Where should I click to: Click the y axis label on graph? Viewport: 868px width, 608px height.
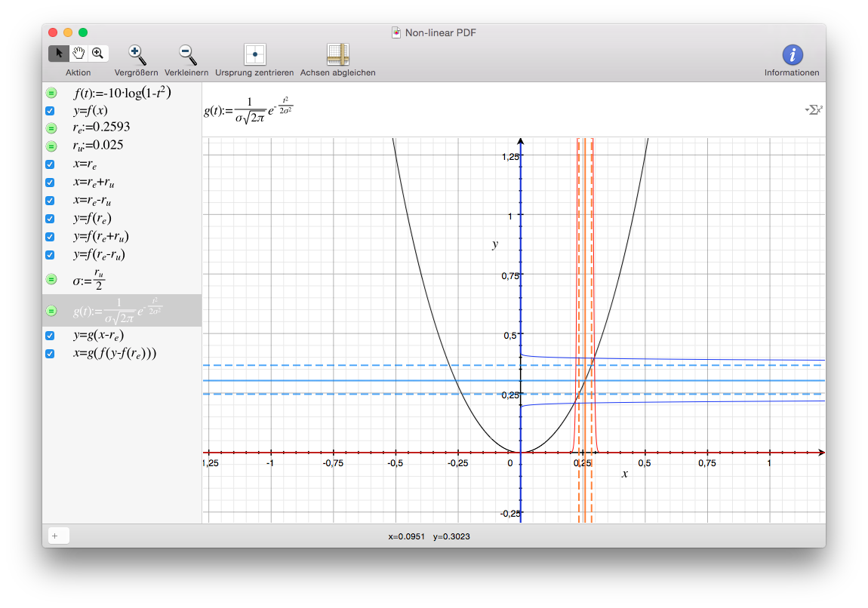pyautogui.click(x=495, y=244)
